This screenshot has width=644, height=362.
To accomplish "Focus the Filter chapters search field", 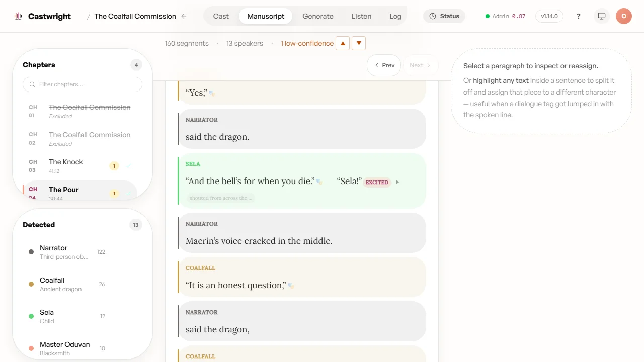I will pos(83,84).
